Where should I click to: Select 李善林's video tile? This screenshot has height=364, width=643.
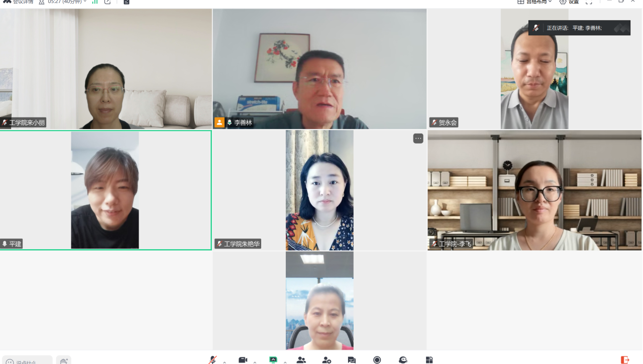[319, 69]
